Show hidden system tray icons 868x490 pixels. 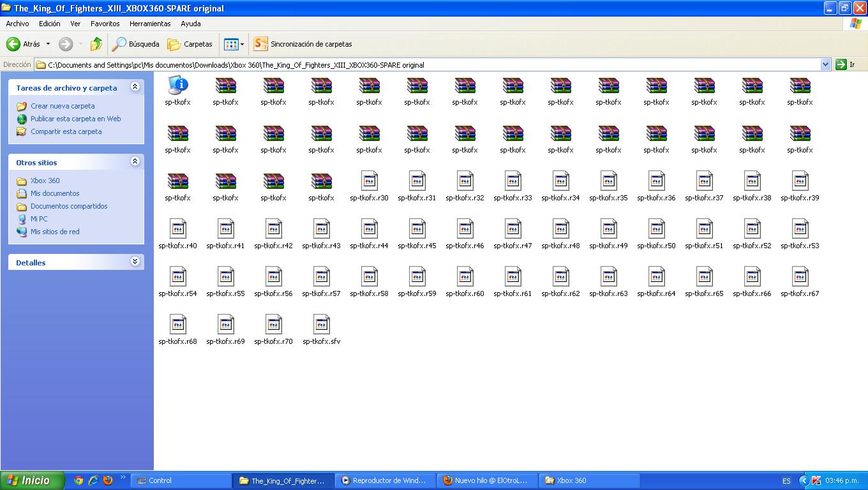tap(804, 480)
